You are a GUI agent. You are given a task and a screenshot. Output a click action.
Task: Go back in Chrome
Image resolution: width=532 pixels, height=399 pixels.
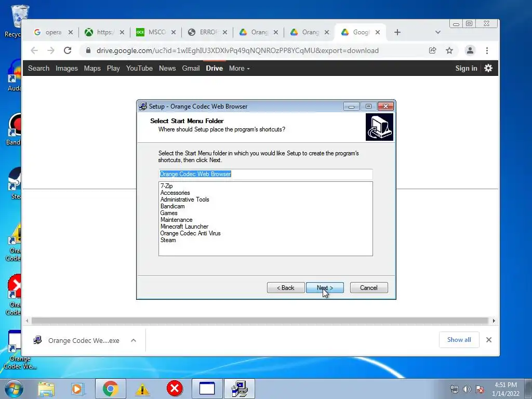pos(34,50)
